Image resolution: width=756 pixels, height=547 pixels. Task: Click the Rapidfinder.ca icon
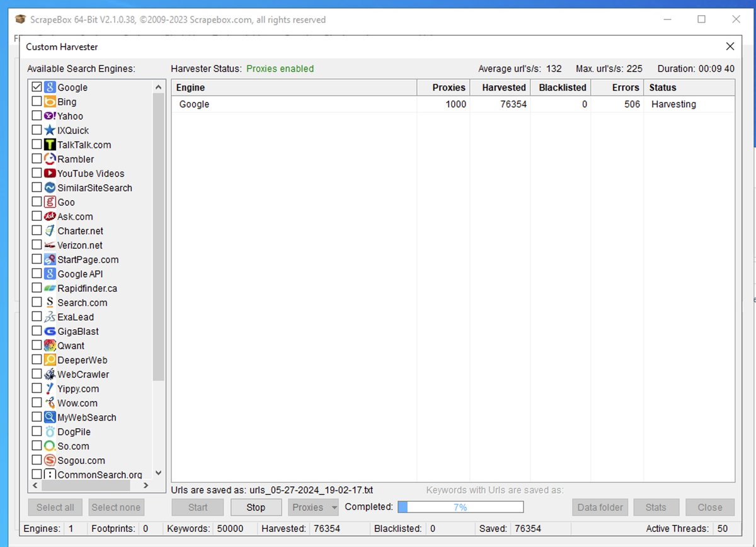(x=50, y=288)
